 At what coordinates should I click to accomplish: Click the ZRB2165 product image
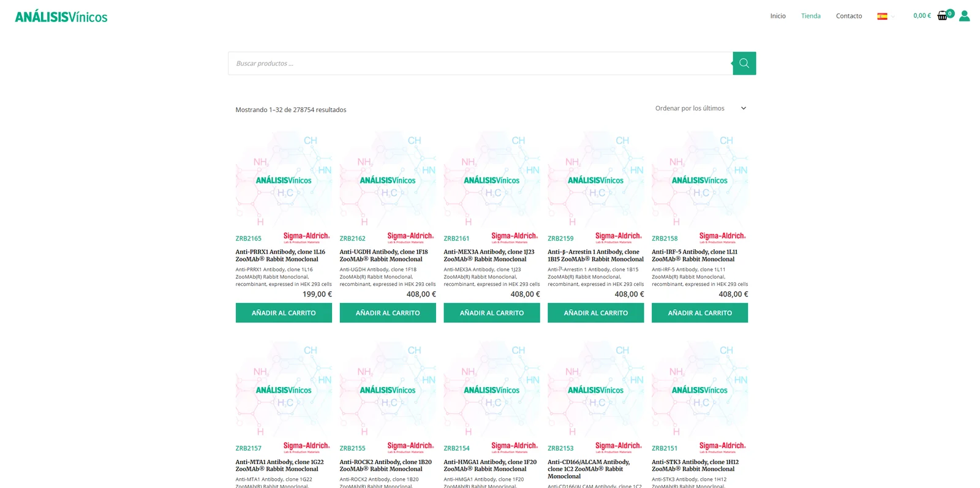click(284, 179)
